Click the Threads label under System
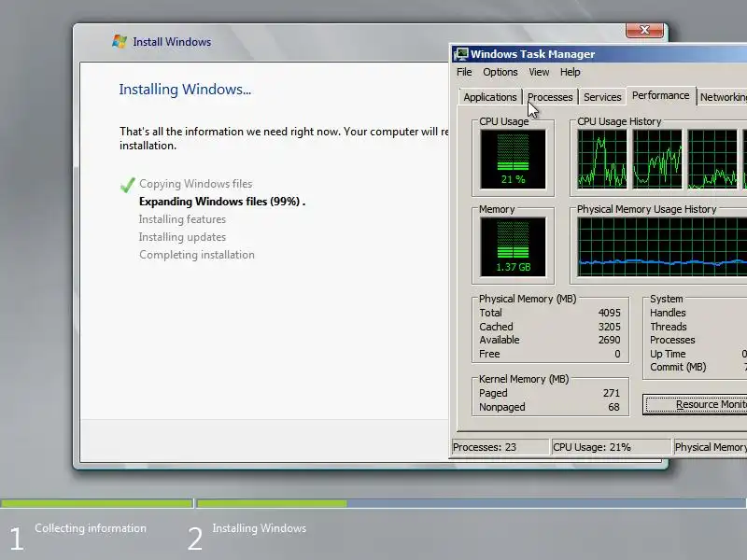Image resolution: width=747 pixels, height=560 pixels. point(669,327)
